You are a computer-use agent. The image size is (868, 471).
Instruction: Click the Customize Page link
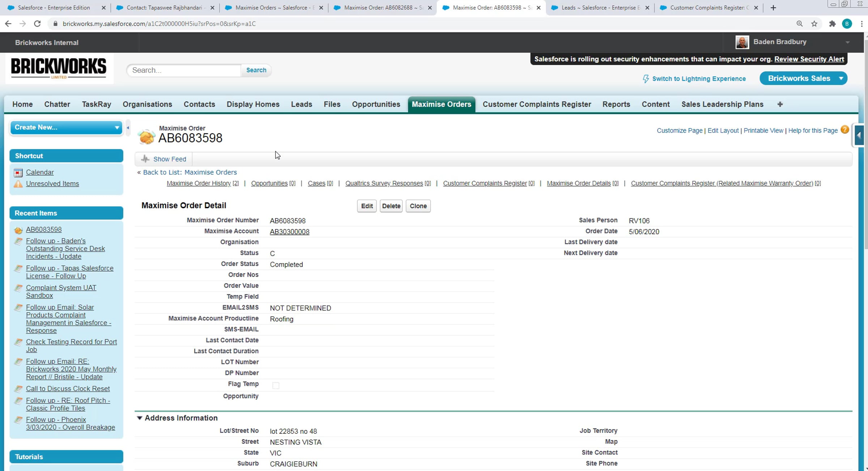680,130
